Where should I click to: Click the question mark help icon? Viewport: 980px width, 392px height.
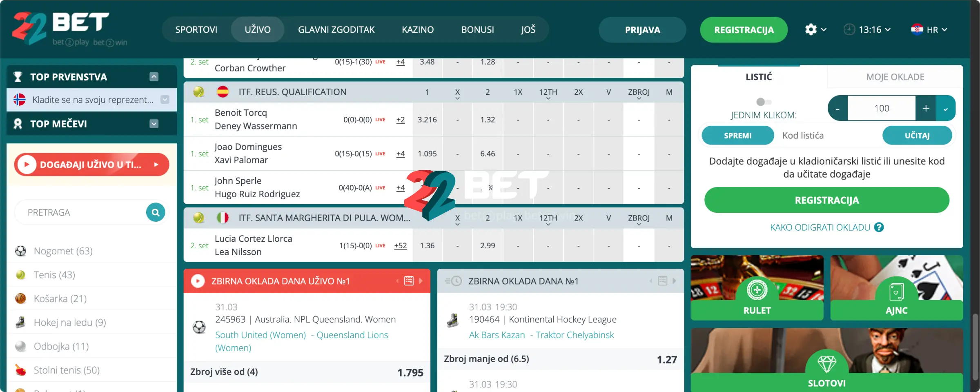(x=879, y=227)
